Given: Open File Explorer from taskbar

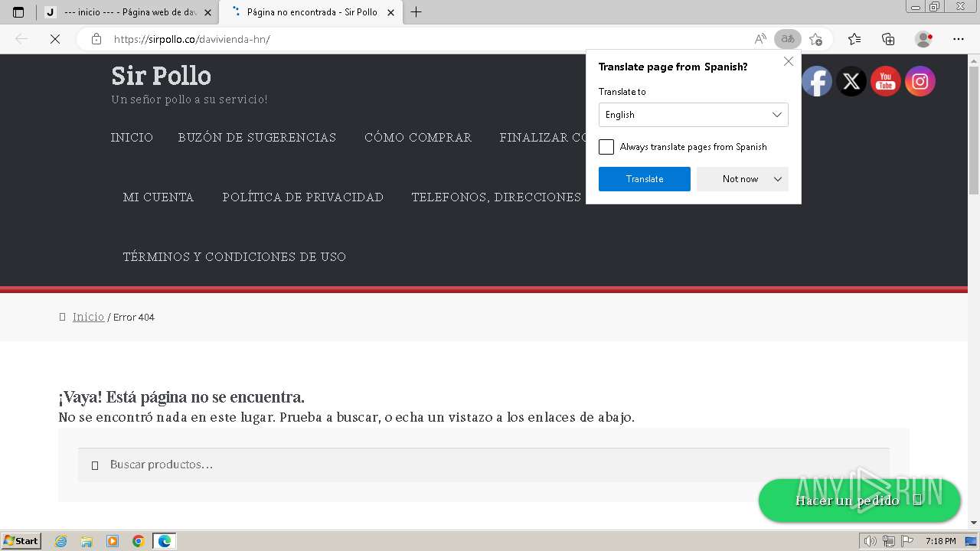Looking at the screenshot, I should tap(87, 541).
